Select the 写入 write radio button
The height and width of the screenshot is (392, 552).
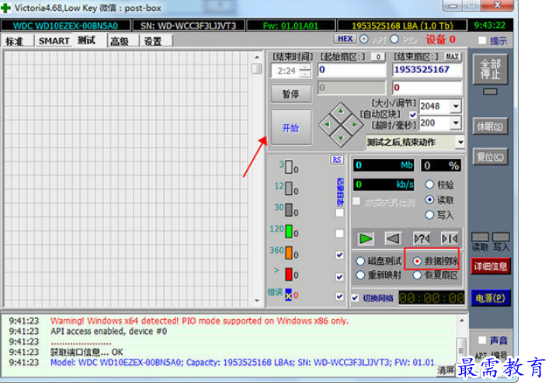(x=429, y=215)
